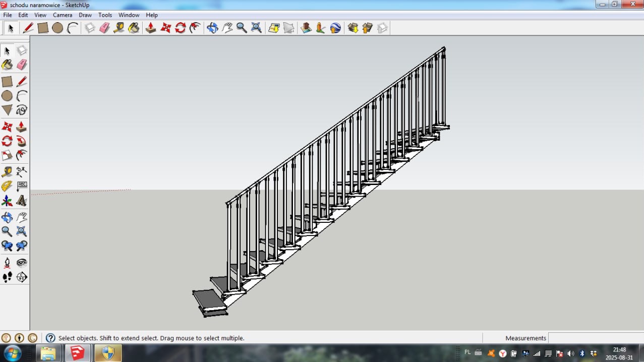Viewport: 644px width, 362px height.
Task: Launch Get Models from Google 3D Warehouse
Action: 352,28
